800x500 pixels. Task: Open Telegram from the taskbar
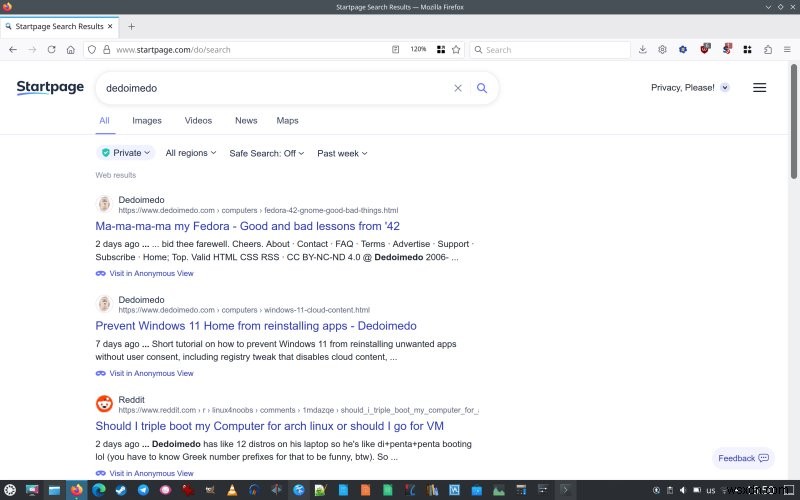point(143,490)
